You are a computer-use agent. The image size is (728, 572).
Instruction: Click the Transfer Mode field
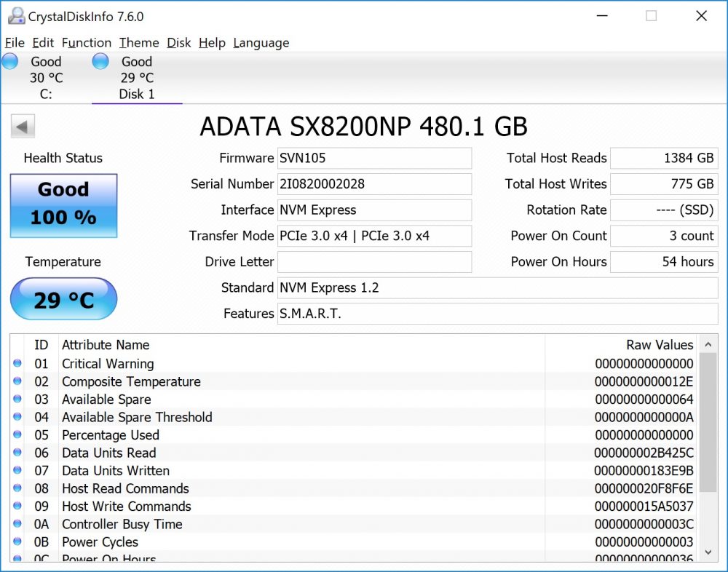pos(374,237)
